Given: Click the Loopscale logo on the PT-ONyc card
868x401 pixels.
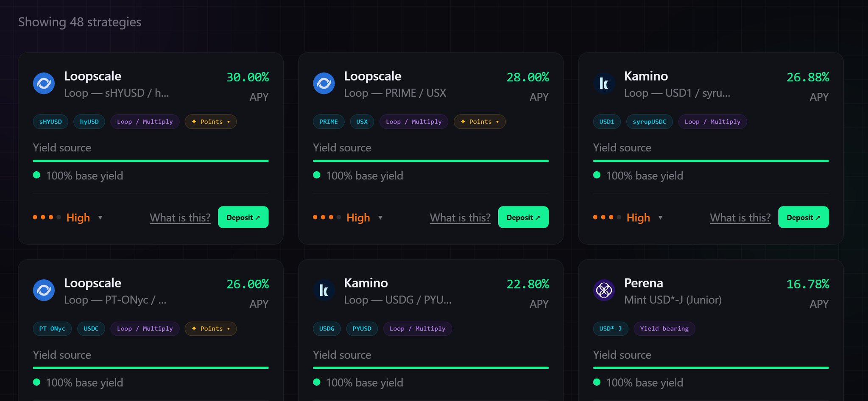Looking at the screenshot, I should [x=44, y=290].
